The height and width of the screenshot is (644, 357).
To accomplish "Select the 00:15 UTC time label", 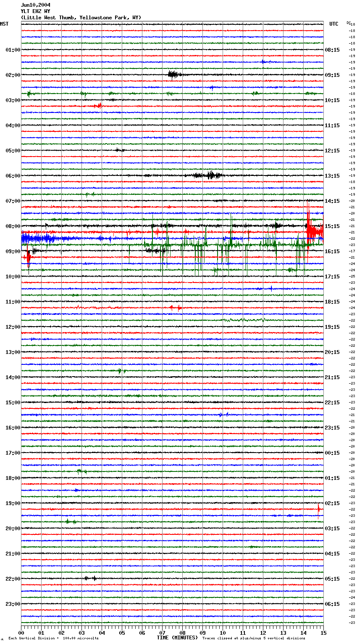I will tap(332, 453).
